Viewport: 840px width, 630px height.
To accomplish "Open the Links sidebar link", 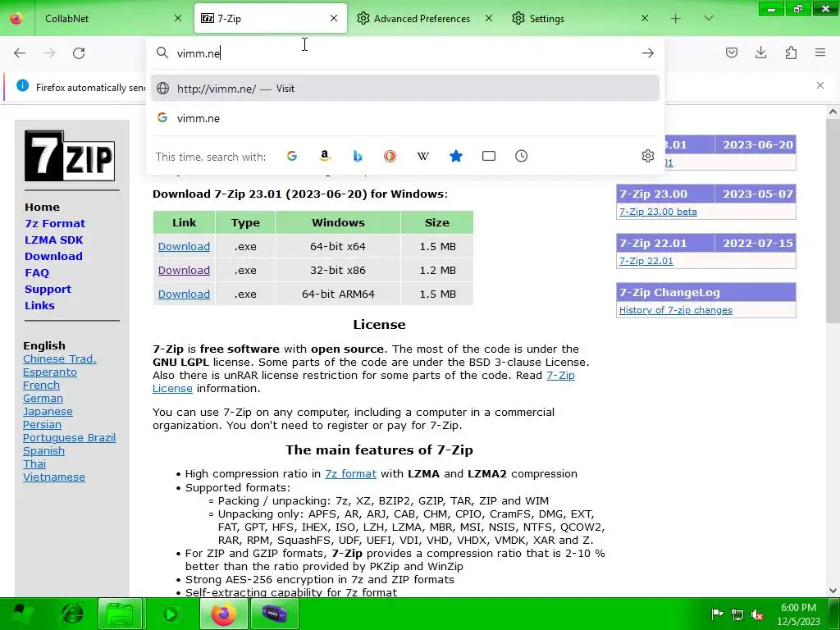I will (x=39, y=305).
